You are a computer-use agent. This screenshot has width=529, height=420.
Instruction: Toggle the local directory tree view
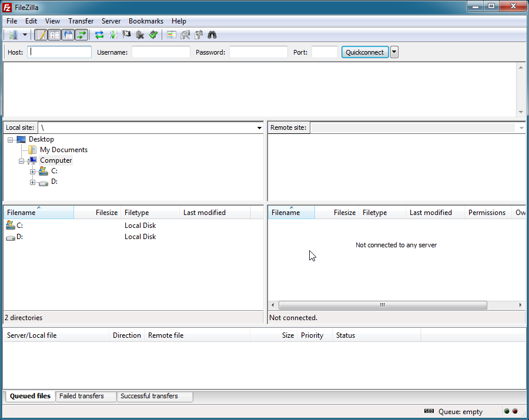click(x=55, y=35)
